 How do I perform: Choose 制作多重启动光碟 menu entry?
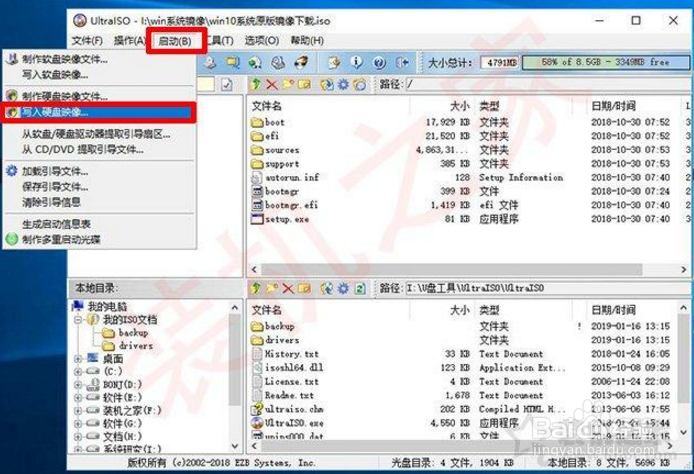click(61, 239)
